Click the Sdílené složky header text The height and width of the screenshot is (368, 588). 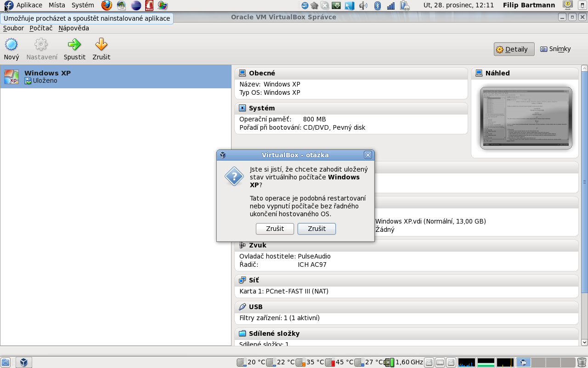click(x=274, y=333)
